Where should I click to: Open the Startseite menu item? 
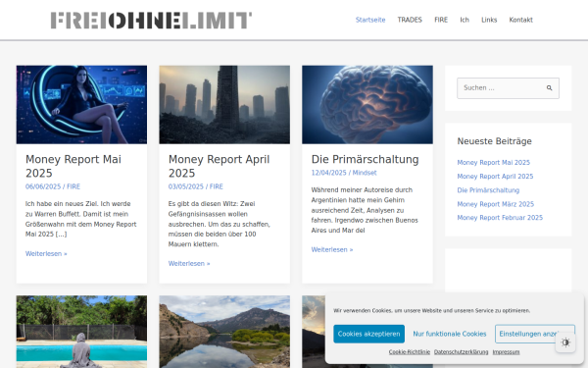click(x=370, y=20)
